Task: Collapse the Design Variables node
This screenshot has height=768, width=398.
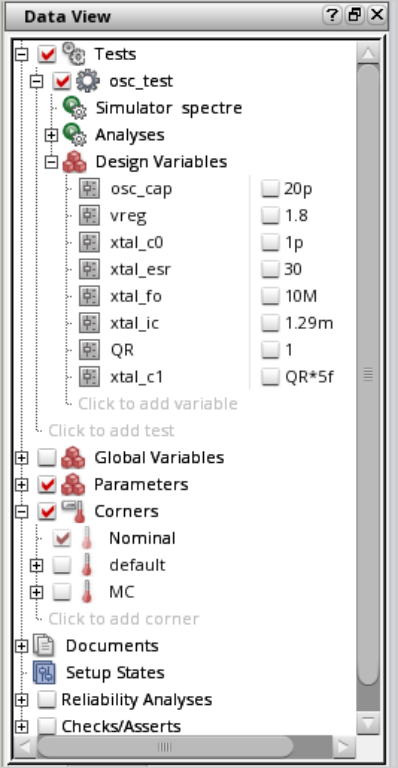Action: pyautogui.click(x=51, y=162)
